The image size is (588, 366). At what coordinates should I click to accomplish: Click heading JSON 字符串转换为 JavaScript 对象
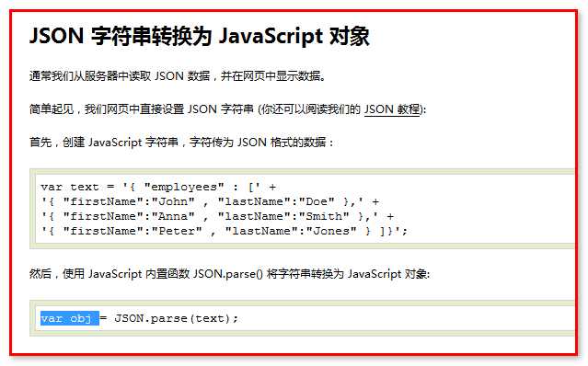(199, 37)
